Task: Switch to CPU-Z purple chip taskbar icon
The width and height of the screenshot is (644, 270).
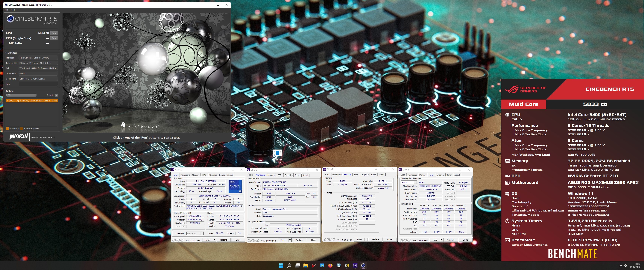Action: point(355,265)
